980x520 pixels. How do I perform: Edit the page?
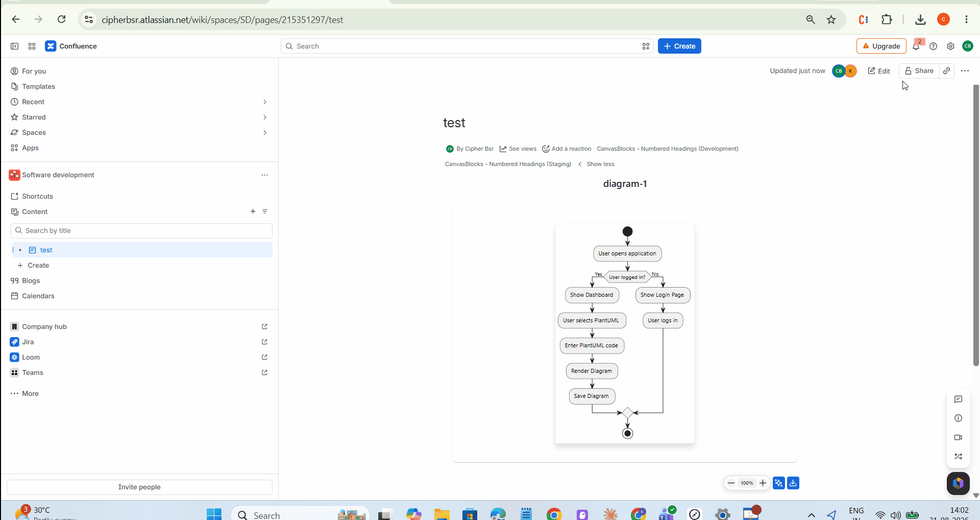(879, 71)
